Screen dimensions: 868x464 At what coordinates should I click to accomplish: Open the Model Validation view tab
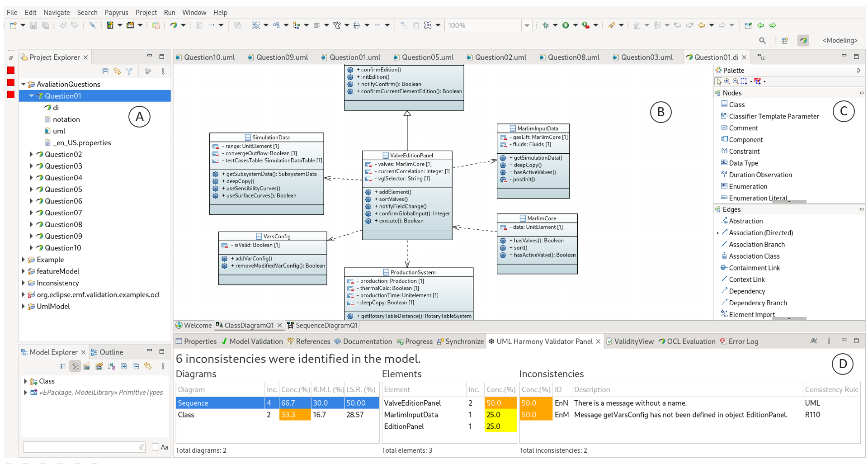[255, 341]
